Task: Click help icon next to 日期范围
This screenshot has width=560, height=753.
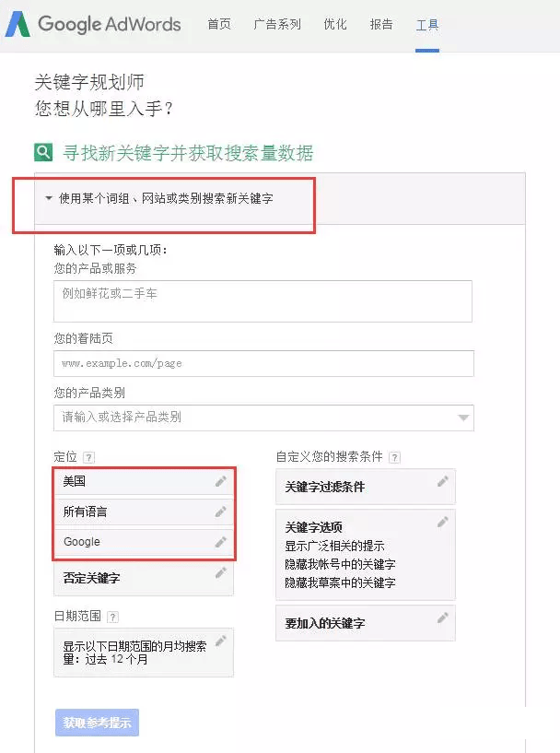Action: coord(112,617)
